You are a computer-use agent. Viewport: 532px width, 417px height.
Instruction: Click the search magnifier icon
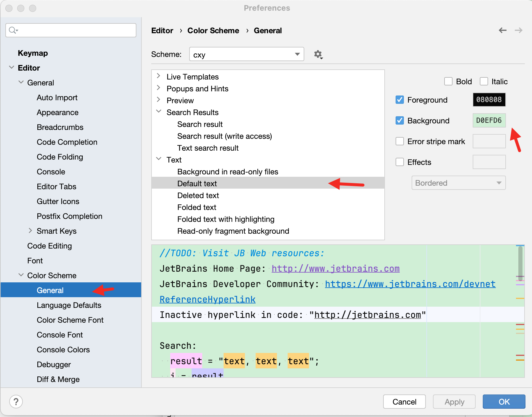13,30
